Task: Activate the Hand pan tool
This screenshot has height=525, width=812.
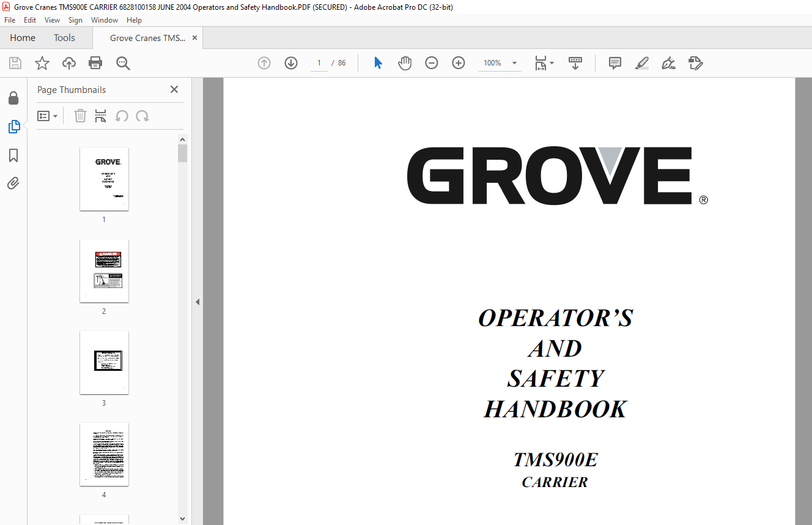Action: (405, 63)
